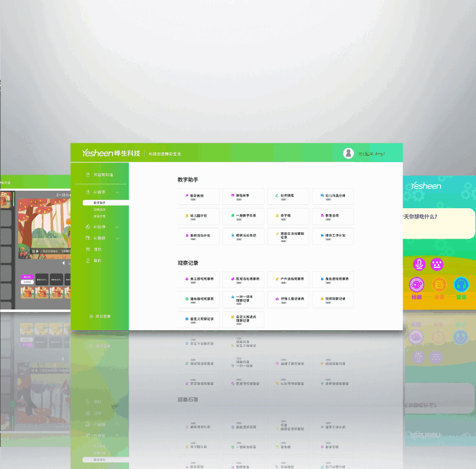
Task: Pause the forest story video
Action: [x=34, y=251]
